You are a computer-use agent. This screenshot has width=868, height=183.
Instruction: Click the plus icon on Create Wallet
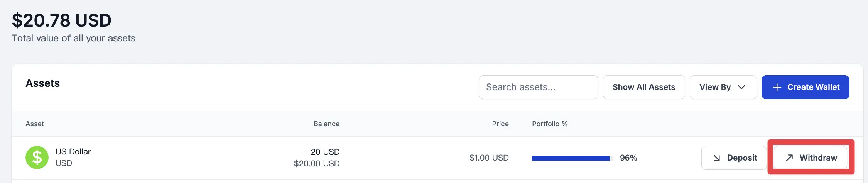pos(777,87)
